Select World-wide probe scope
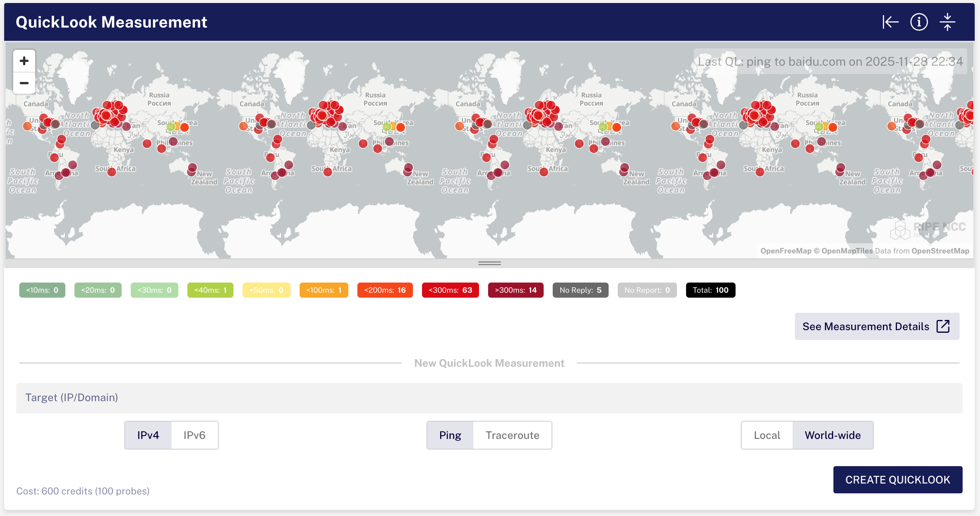 pyautogui.click(x=832, y=435)
